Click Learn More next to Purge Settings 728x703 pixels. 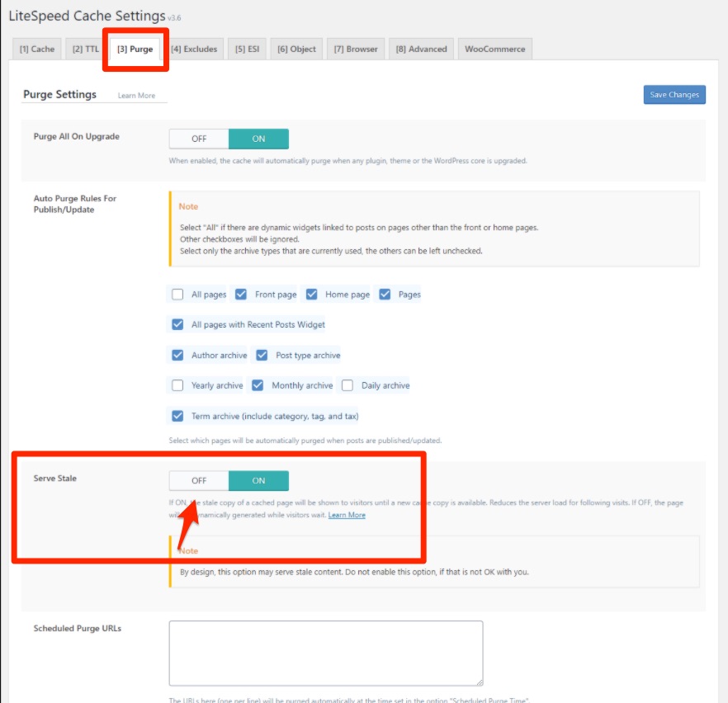coord(136,96)
